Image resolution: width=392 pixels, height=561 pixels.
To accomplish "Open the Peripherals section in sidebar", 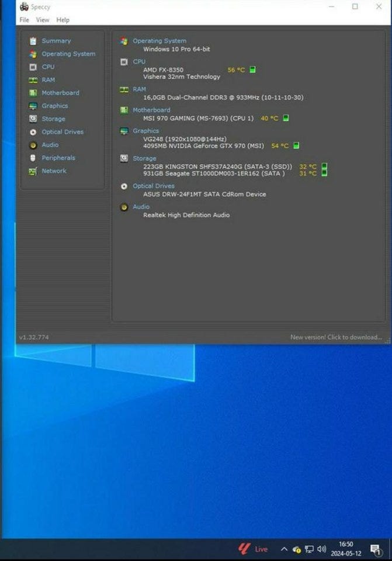I will click(58, 158).
